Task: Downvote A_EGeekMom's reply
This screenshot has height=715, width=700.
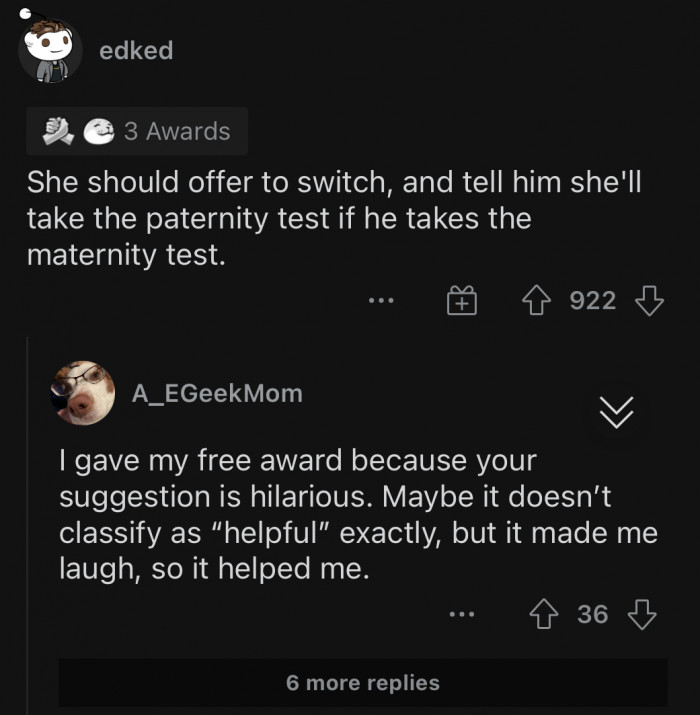Action: [641, 614]
